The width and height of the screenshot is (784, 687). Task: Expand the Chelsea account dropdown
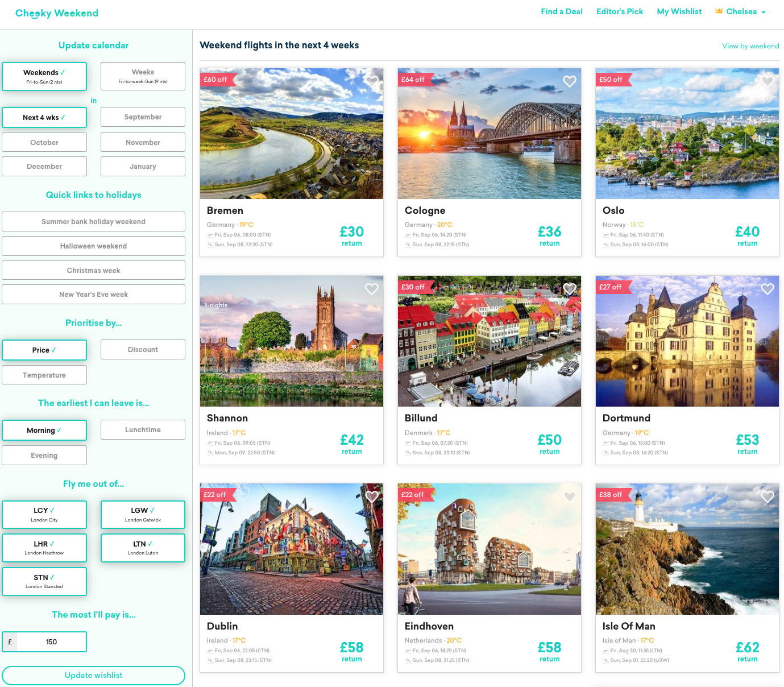tap(741, 11)
